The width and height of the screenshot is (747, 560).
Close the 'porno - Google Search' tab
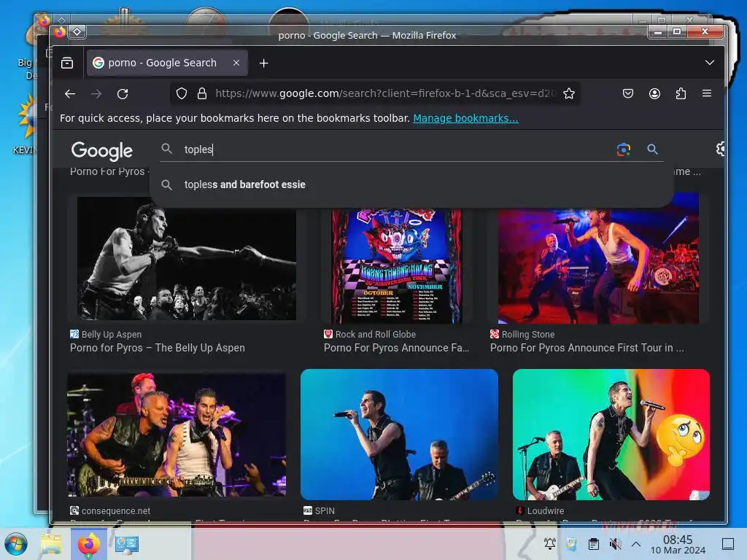(236, 63)
